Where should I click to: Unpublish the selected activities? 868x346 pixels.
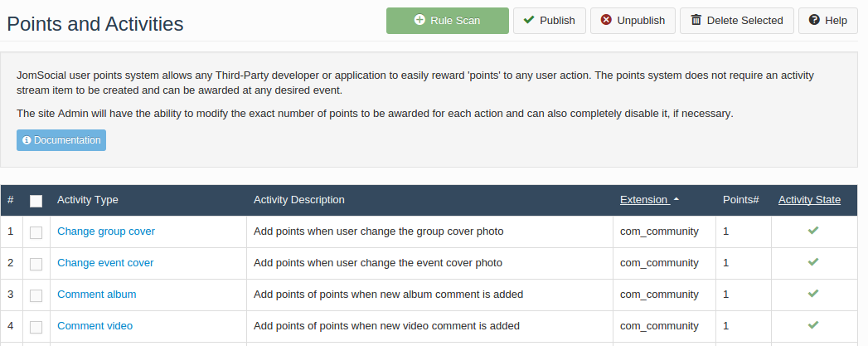(633, 21)
